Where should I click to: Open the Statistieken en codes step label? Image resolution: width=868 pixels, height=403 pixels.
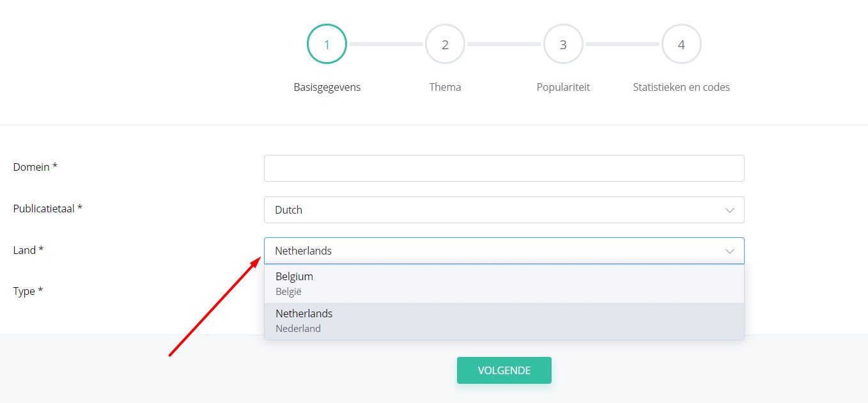[x=681, y=87]
